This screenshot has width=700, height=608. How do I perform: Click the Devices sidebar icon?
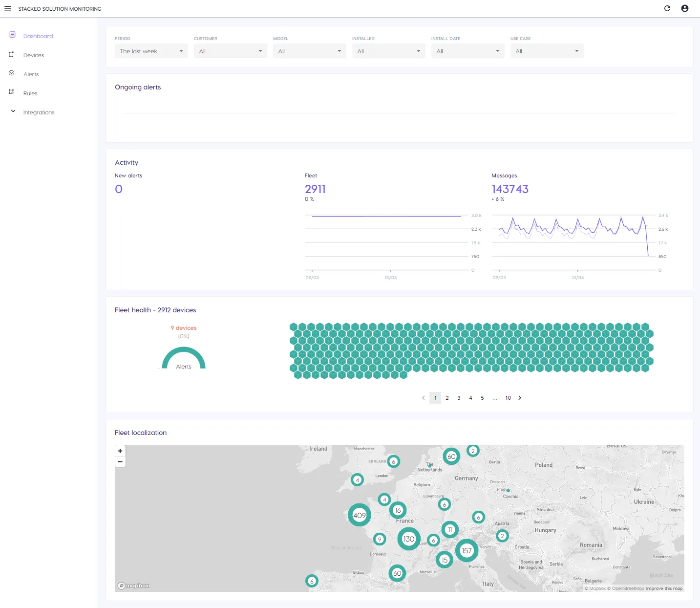[x=11, y=54]
